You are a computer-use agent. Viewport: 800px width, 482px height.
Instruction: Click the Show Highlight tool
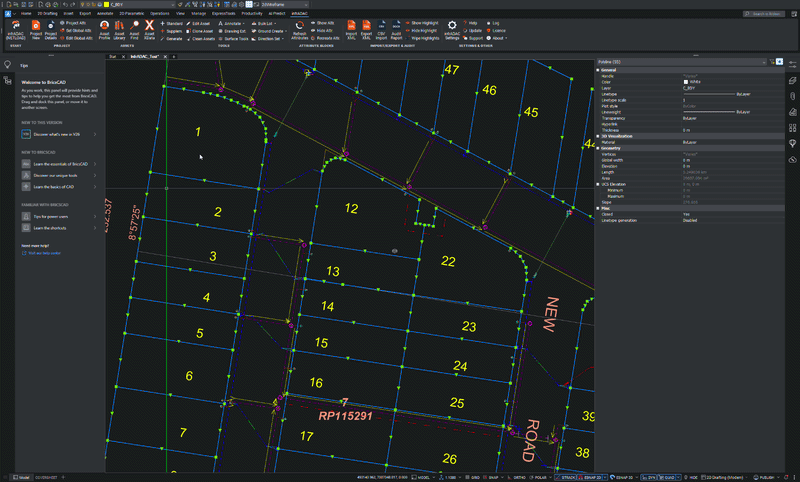(x=421, y=23)
